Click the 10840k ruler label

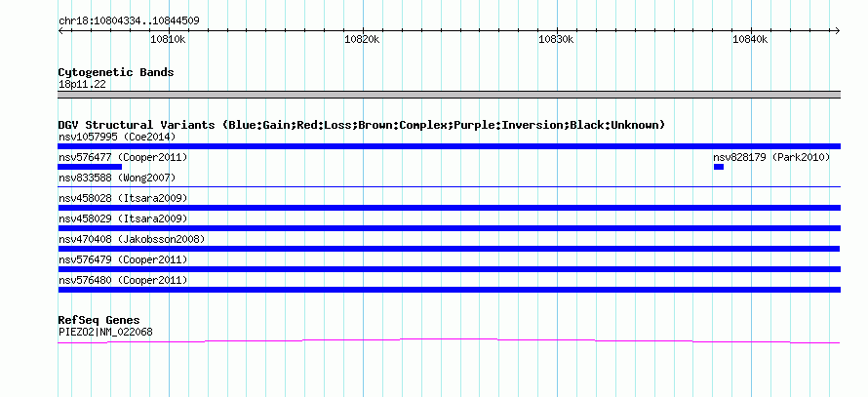[750, 40]
